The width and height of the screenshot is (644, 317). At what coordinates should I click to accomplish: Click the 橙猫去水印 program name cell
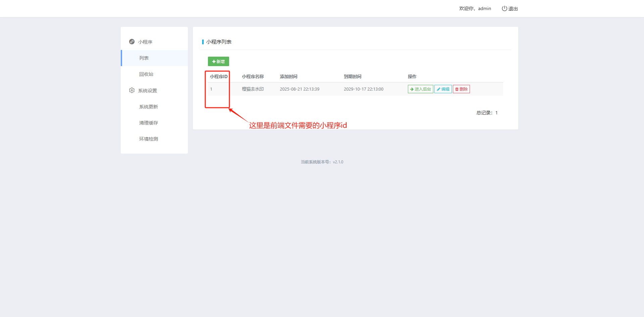click(x=253, y=89)
